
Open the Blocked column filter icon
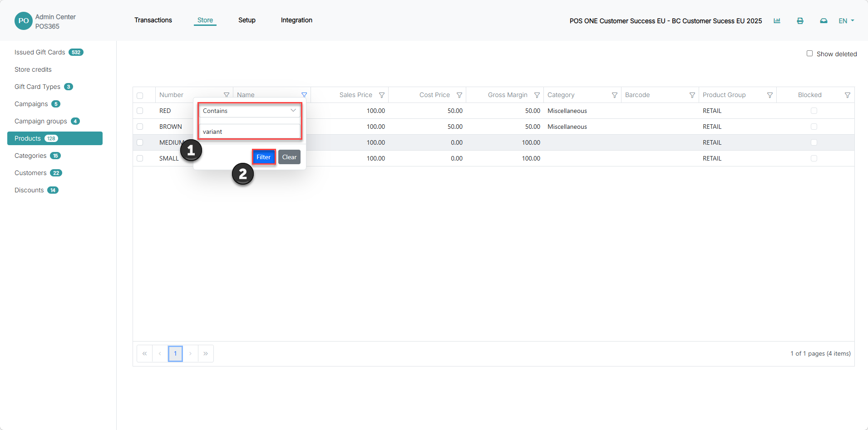pos(848,95)
